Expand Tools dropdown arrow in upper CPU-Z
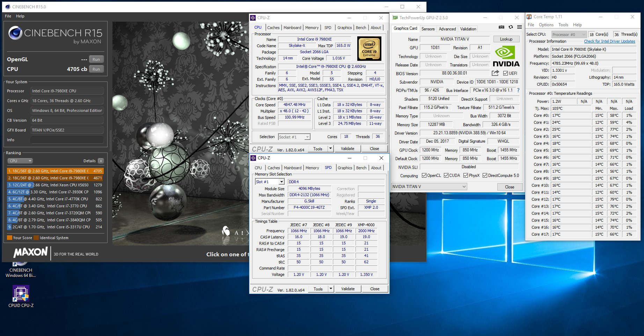The image size is (644, 336). (330, 149)
